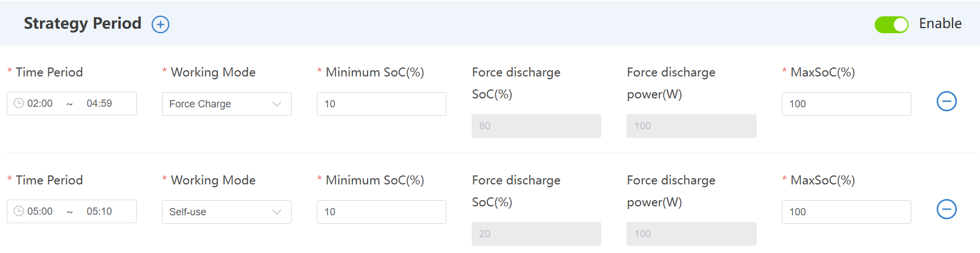Image resolution: width=980 pixels, height=253 pixels.
Task: Click the 04:59 end time field
Action: click(99, 103)
